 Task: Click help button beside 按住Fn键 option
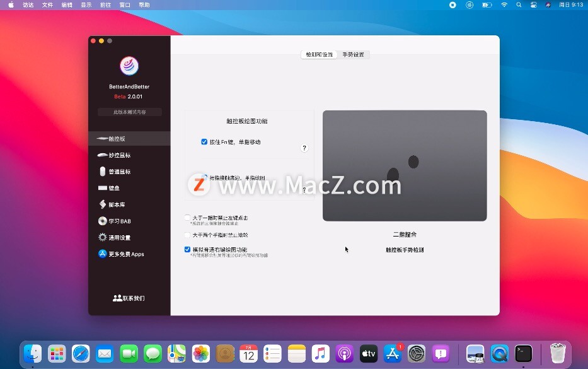[304, 148]
